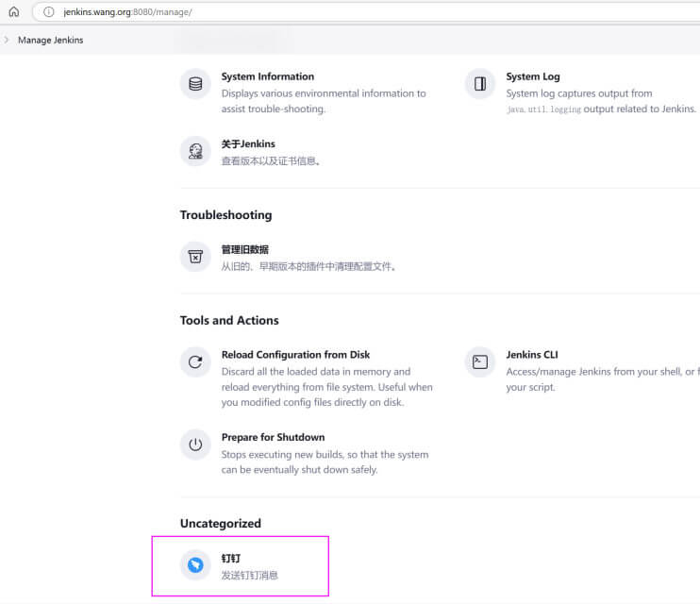The height and width of the screenshot is (604, 700).
Task: Click the browser home icon
Action: 14,12
